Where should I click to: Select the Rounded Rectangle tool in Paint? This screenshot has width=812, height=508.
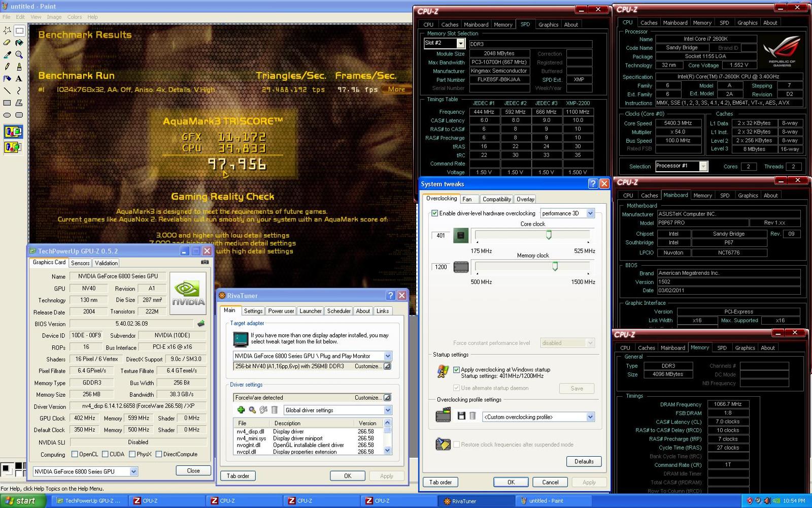[19, 115]
